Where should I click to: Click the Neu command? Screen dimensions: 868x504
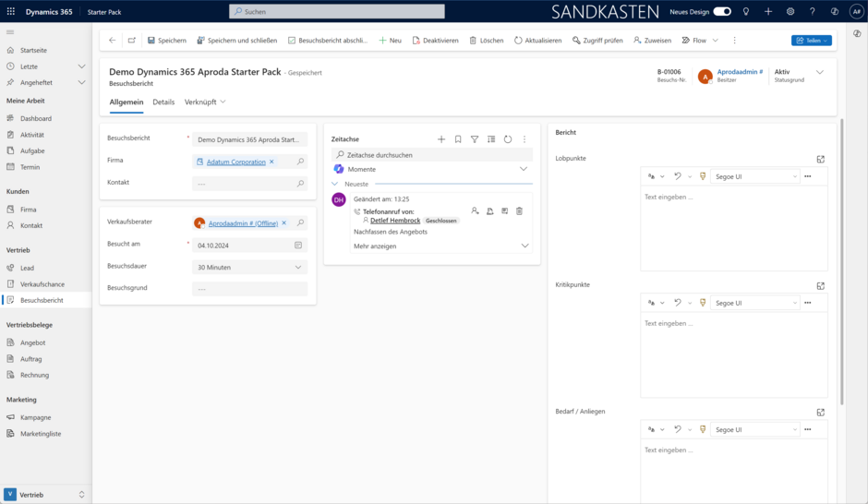[391, 41]
